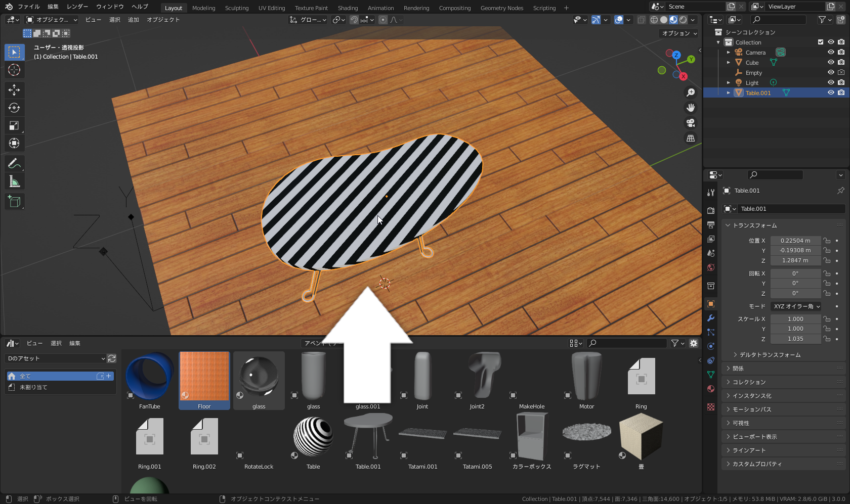Click the Scale Z value field
This screenshot has width=850, height=504.
coord(795,339)
